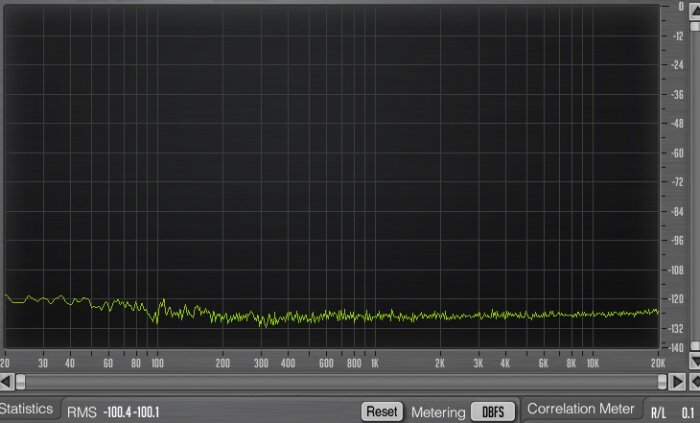
Task: Click the up arrow at the top of the vertical scrollbar
Action: coord(695,11)
